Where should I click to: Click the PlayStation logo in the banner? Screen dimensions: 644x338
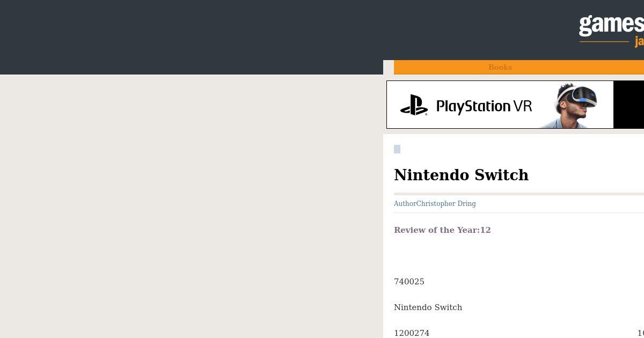coord(414,105)
